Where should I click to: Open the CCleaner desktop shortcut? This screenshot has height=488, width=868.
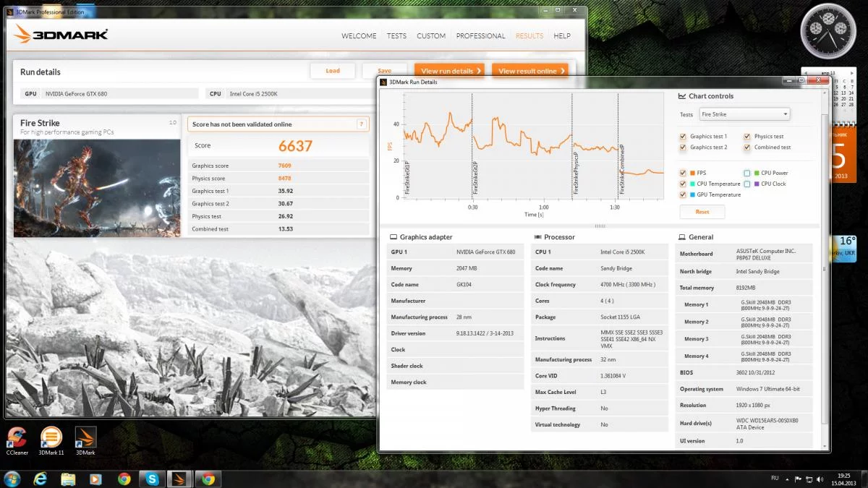tap(16, 440)
